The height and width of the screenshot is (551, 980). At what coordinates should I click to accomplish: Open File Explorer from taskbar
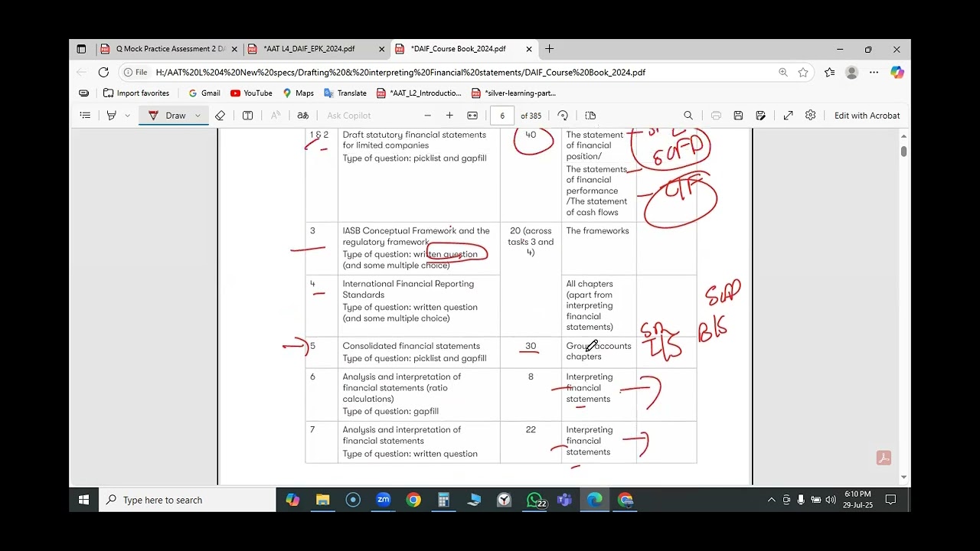[x=323, y=500]
